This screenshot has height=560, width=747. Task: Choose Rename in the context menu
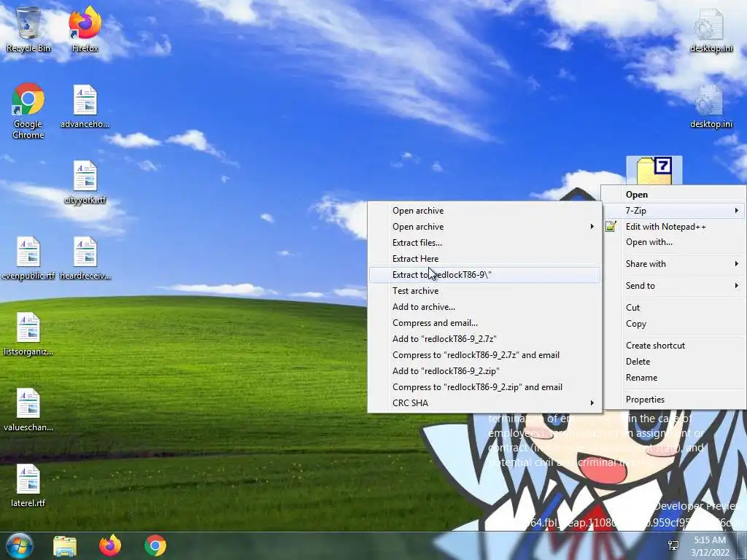(x=673, y=378)
